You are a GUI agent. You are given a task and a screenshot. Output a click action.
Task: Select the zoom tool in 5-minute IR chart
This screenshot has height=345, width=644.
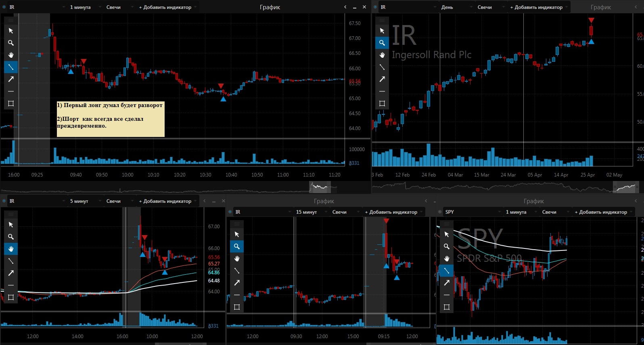click(x=11, y=237)
